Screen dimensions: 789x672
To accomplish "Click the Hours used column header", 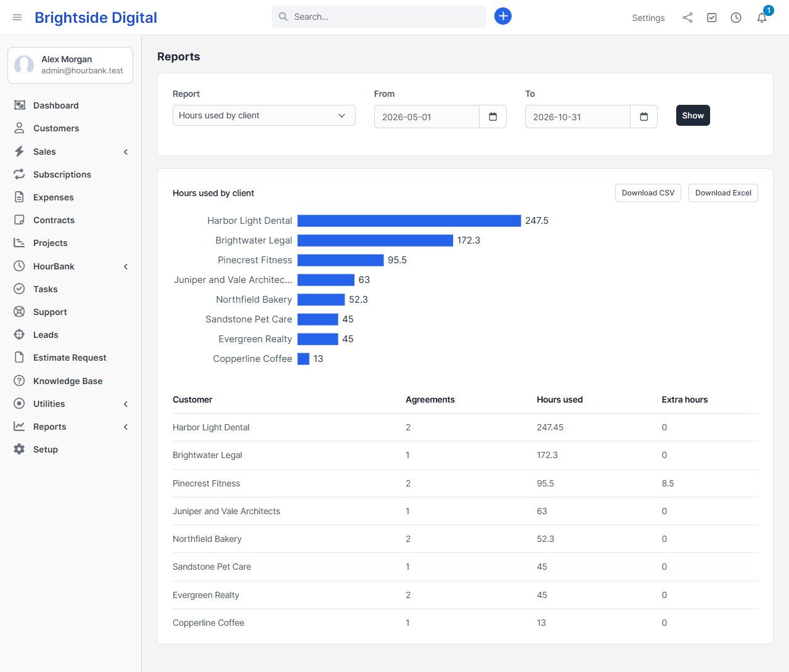I will pyautogui.click(x=560, y=400).
